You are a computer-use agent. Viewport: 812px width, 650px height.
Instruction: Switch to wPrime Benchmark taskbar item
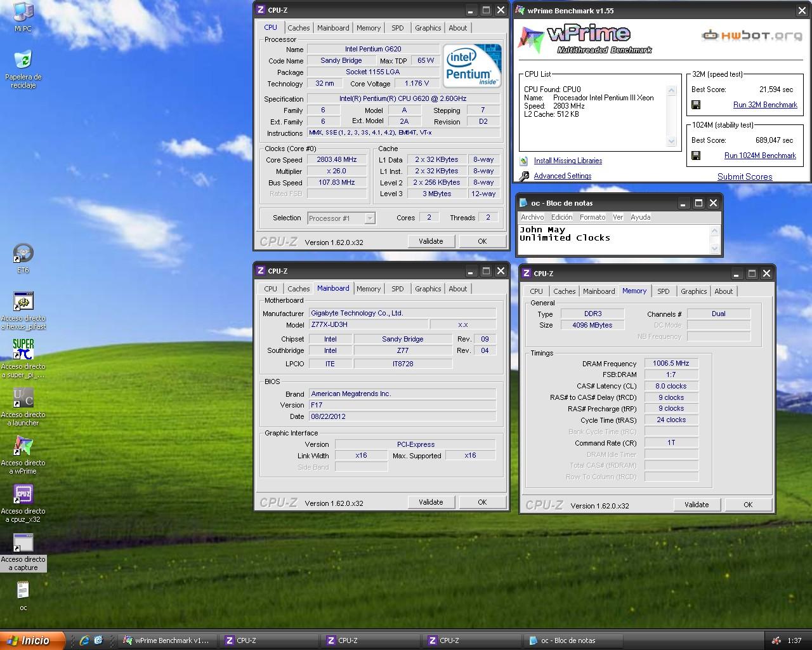point(168,640)
